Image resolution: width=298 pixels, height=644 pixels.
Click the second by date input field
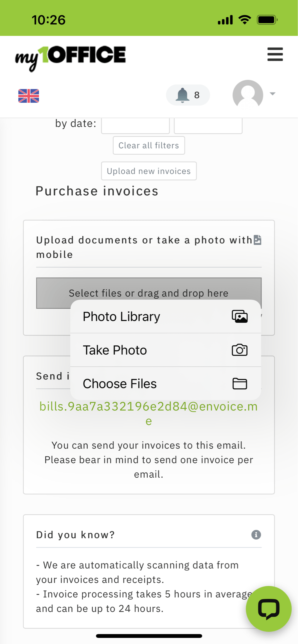point(208,125)
